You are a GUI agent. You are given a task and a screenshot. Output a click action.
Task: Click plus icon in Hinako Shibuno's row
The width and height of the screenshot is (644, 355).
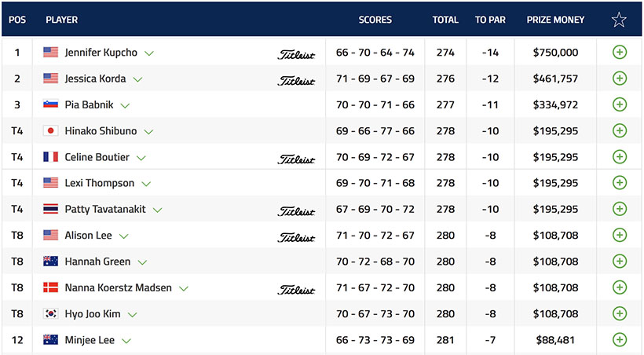[619, 131]
